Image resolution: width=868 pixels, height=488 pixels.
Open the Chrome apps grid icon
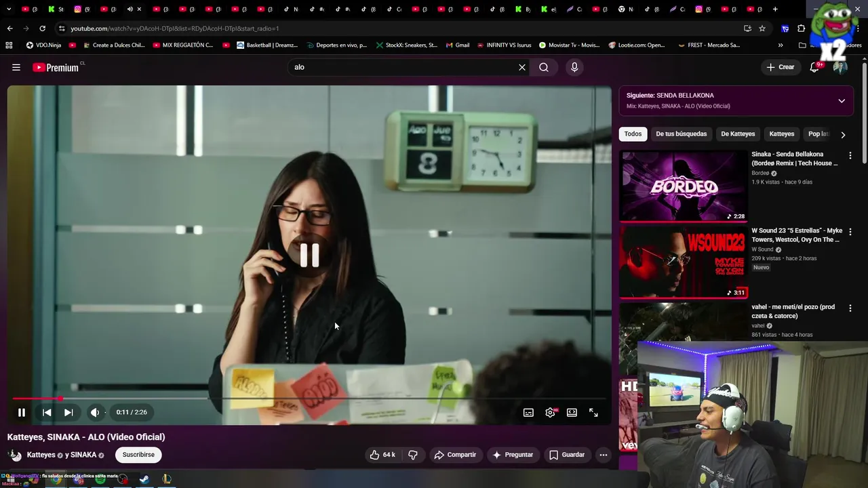(x=9, y=45)
